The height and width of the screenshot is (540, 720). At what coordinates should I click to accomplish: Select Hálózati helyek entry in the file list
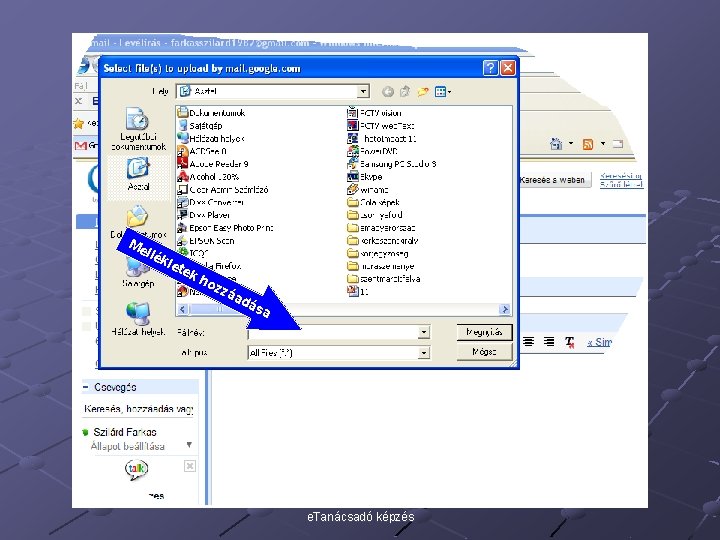point(211,138)
